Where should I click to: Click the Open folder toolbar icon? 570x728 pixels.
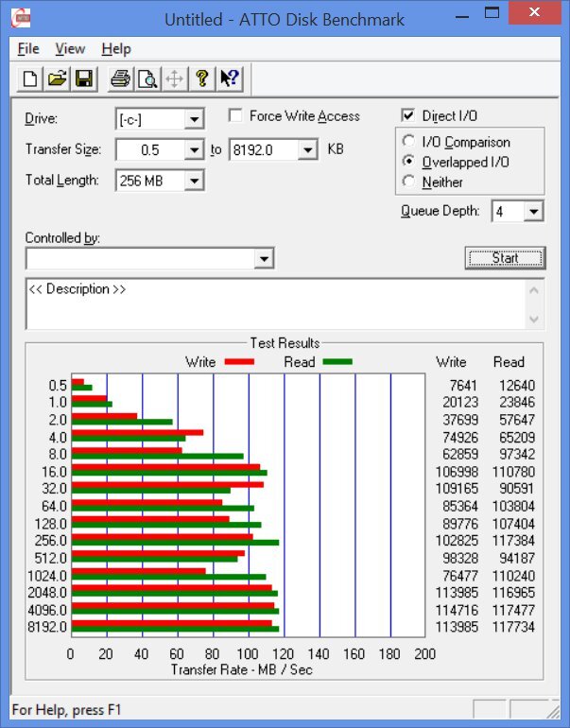coord(57,79)
